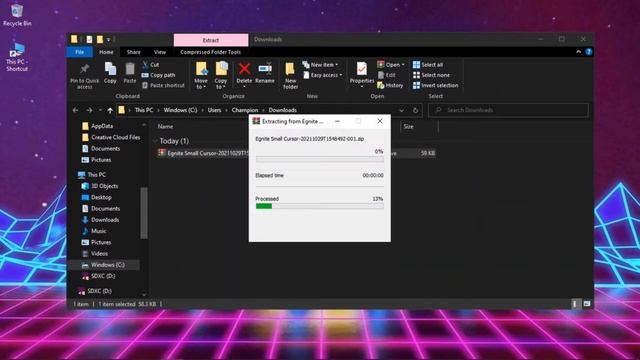Open the New item dropdown
Image resolution: width=640 pixels, height=360 pixels.
tap(320, 64)
